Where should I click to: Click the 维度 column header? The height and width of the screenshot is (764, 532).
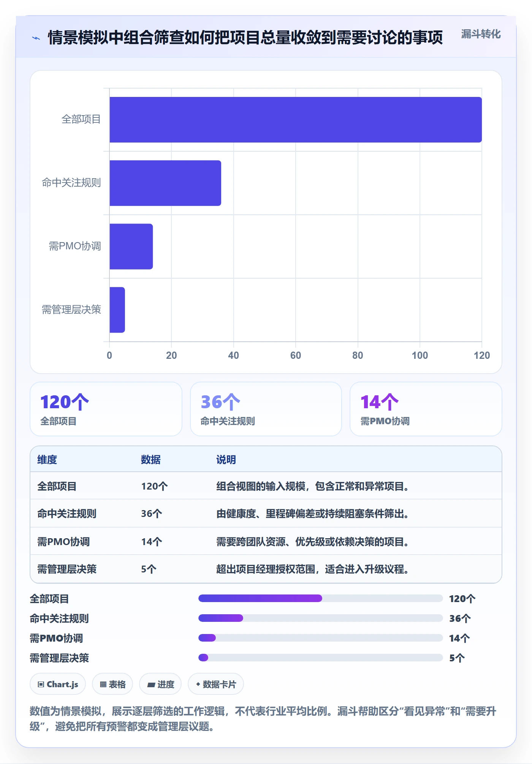(47, 460)
